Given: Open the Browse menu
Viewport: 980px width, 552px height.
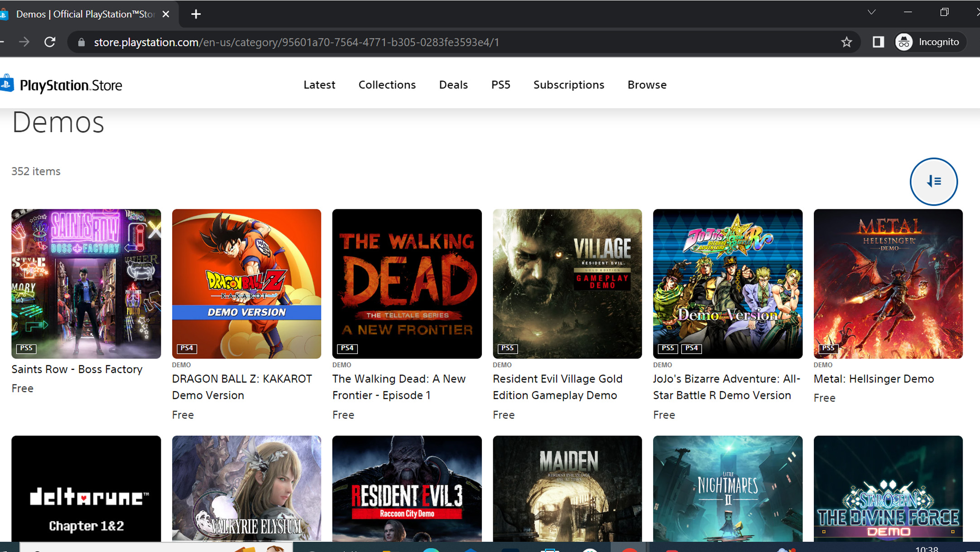Looking at the screenshot, I should (647, 85).
